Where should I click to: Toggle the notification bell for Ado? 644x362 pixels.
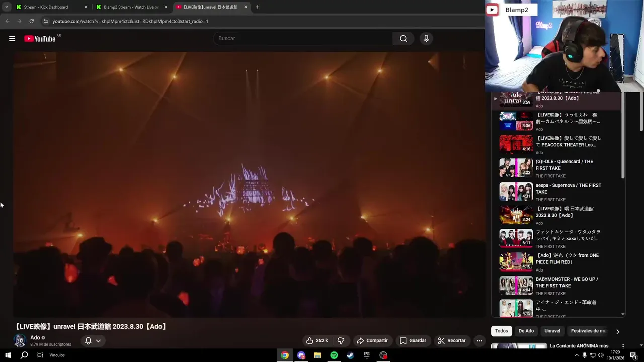88,341
